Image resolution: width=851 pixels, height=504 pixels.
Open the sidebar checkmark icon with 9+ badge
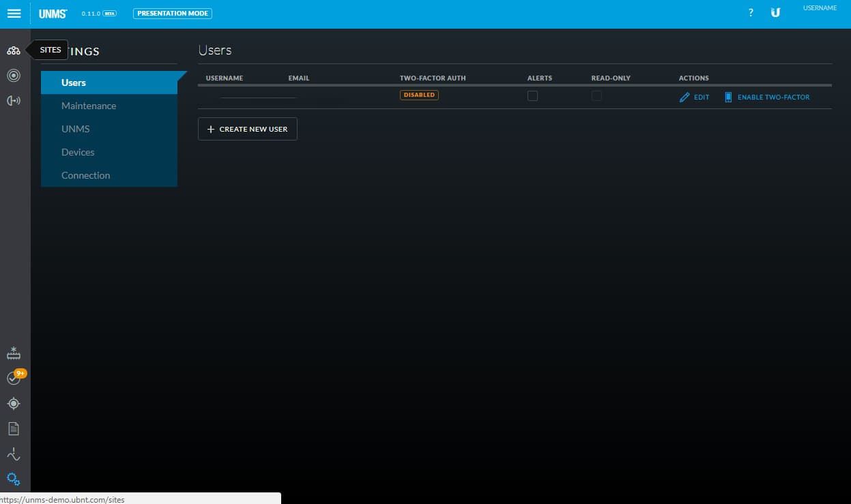click(14, 377)
